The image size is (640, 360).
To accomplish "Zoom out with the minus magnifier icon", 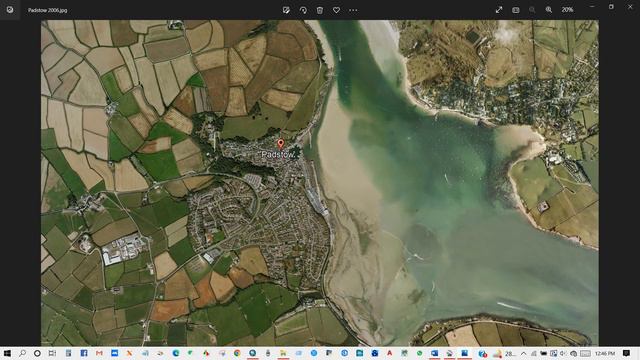I will tap(532, 10).
